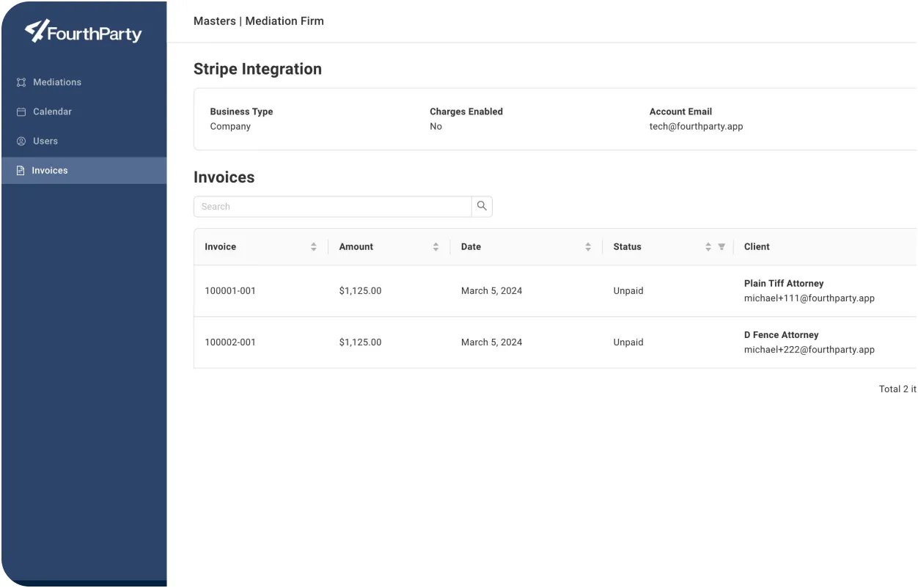Click the tech@fourthparty.app account email
The width and height of the screenshot is (918, 588).
(x=696, y=126)
